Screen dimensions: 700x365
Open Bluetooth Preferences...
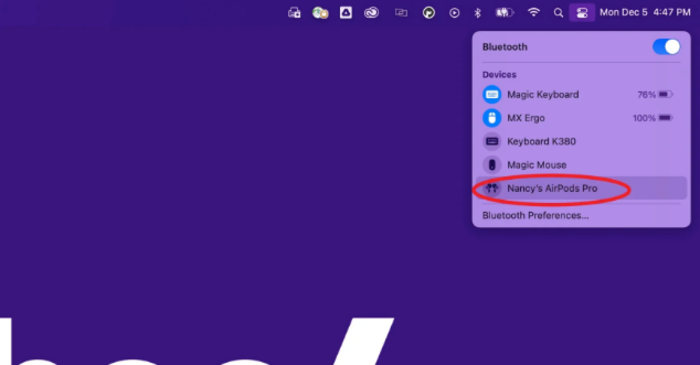535,216
